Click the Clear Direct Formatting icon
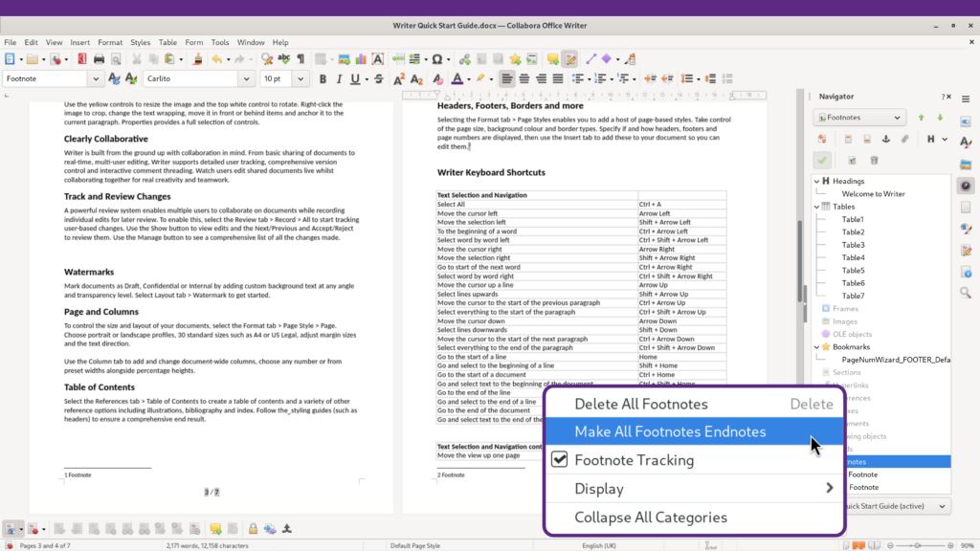The width and height of the screenshot is (980, 551). [x=437, y=78]
